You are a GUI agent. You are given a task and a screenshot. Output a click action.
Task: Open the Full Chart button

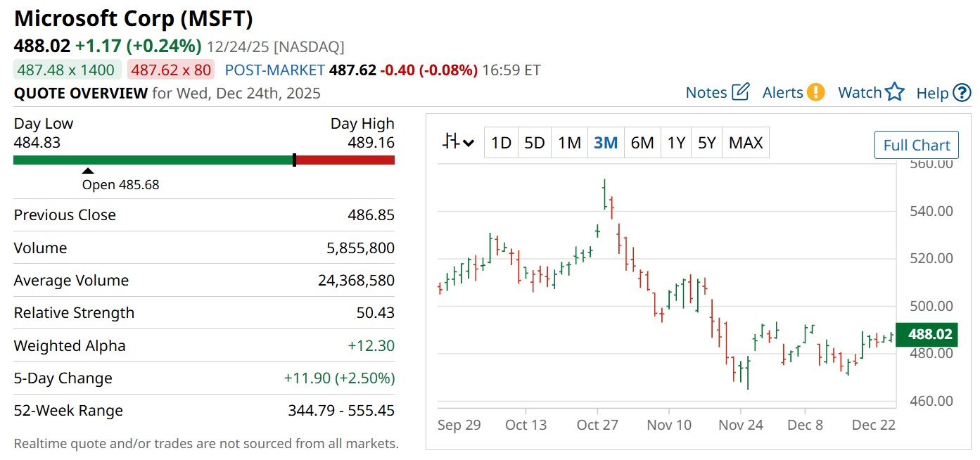[x=917, y=145]
